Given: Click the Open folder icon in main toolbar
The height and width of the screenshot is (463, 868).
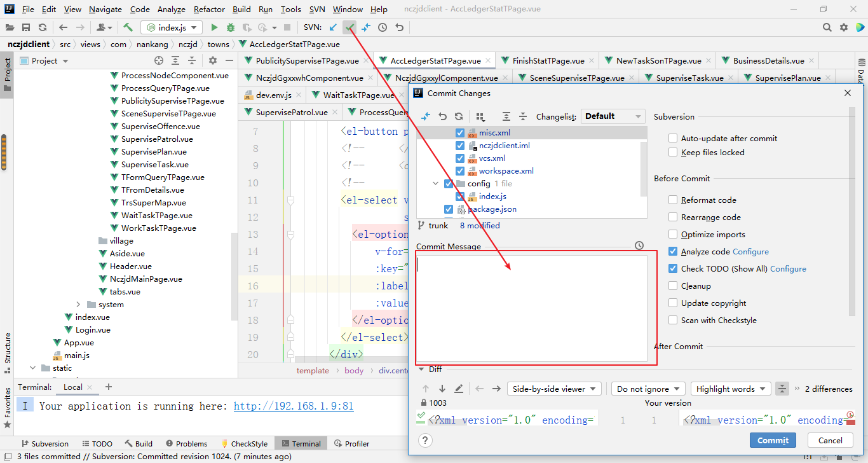Looking at the screenshot, I should pyautogui.click(x=10, y=27).
